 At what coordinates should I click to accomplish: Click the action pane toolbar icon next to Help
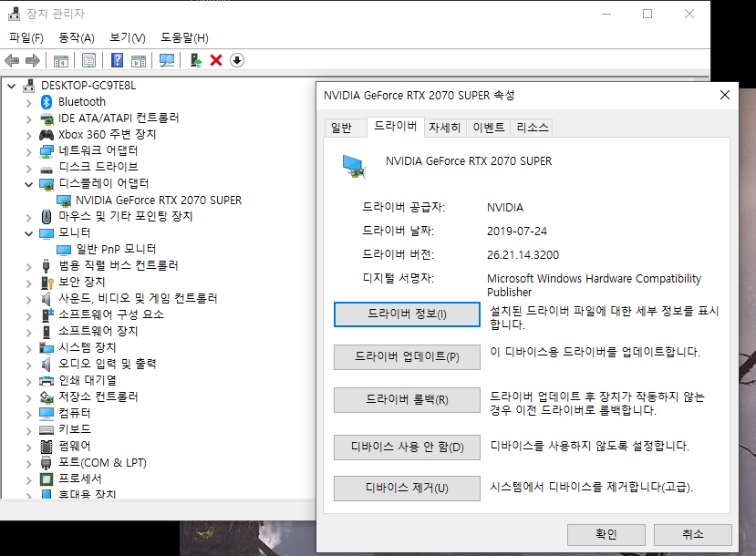(x=139, y=61)
